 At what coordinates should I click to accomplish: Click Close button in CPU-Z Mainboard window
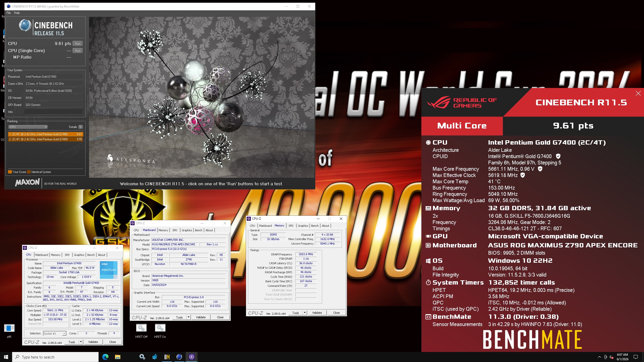[x=220, y=317]
